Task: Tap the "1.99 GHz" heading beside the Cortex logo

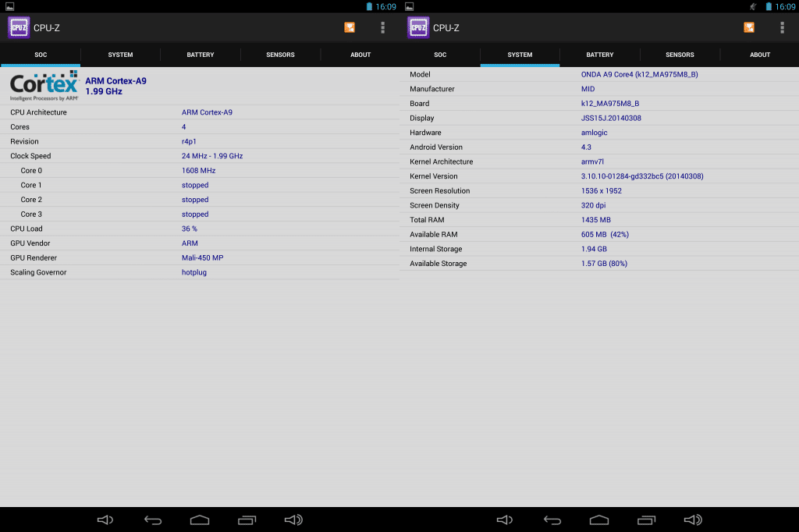Action: point(104,92)
